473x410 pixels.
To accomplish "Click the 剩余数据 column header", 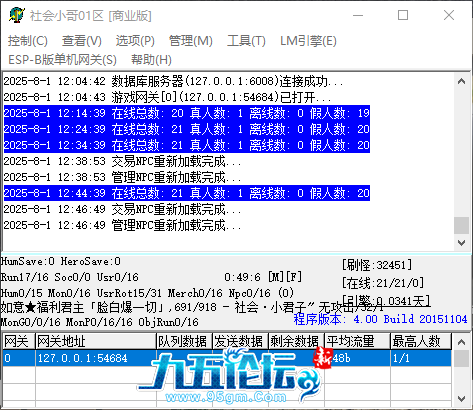I will click(x=297, y=341).
